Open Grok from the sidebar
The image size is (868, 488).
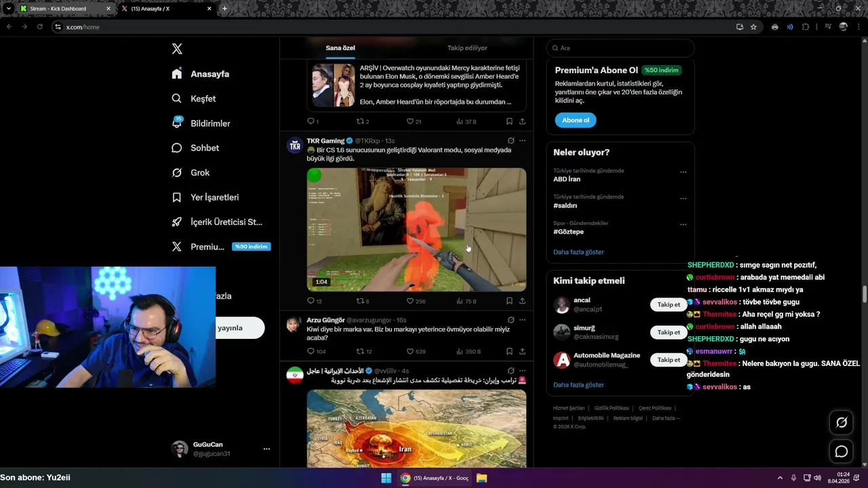point(191,172)
